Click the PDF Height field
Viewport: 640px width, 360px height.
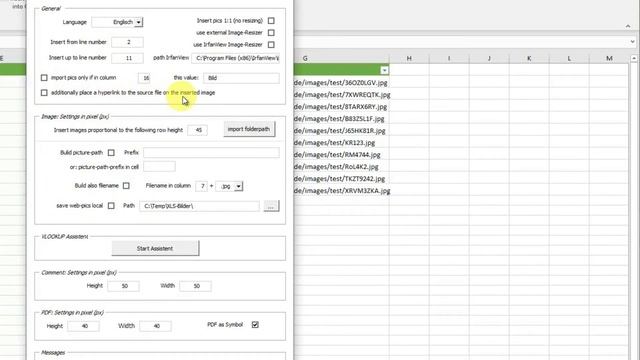84,326
